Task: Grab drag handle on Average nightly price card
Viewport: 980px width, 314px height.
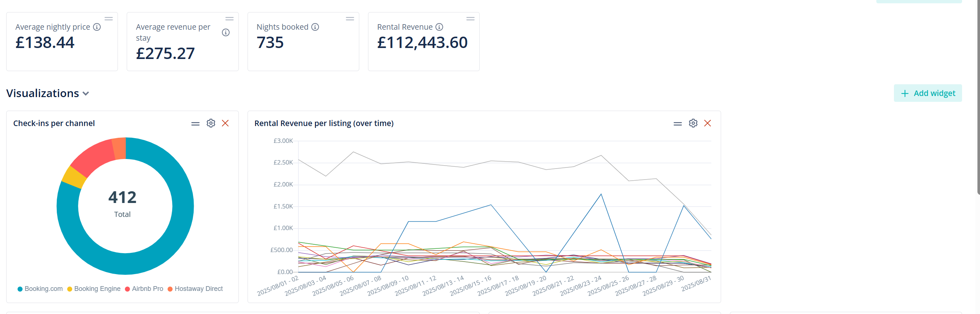Action: [109, 19]
